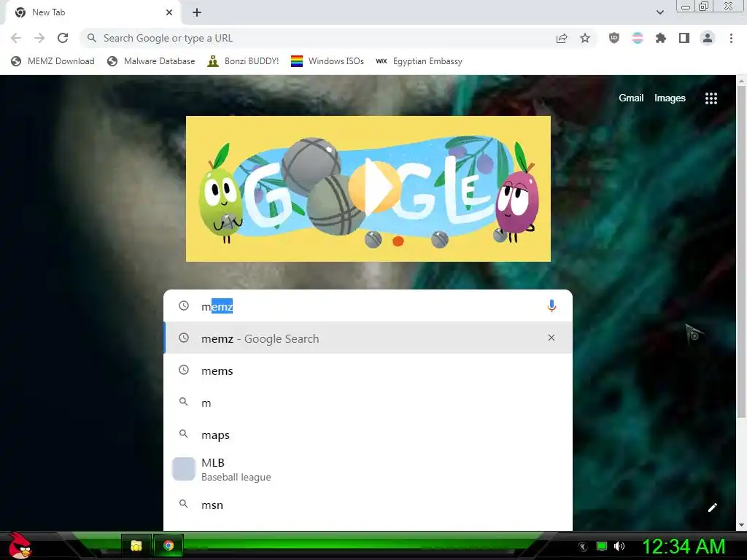Click the forward navigation arrow
The height and width of the screenshot is (560, 747).
39,38
